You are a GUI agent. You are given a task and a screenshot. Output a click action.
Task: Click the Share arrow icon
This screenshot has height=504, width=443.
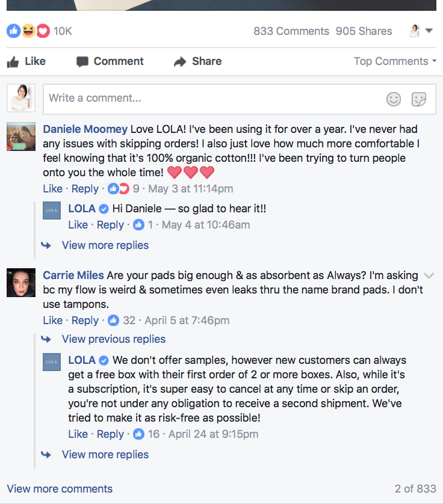pyautogui.click(x=179, y=61)
